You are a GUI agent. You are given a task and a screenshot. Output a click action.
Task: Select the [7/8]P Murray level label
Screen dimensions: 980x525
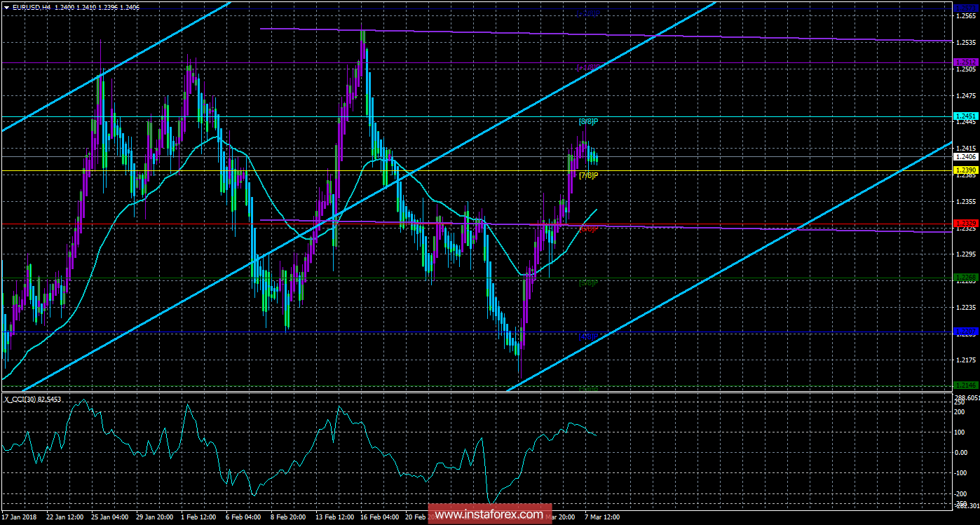[x=588, y=175]
